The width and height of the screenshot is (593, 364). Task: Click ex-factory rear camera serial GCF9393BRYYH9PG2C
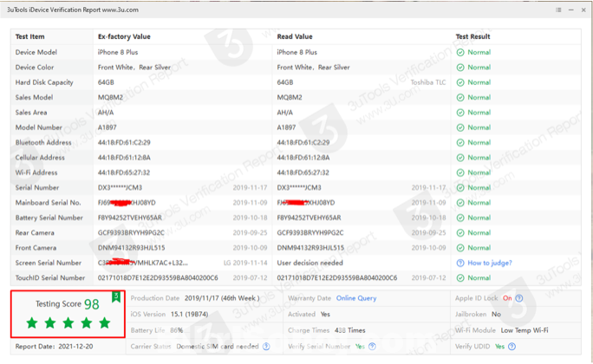[x=131, y=233]
